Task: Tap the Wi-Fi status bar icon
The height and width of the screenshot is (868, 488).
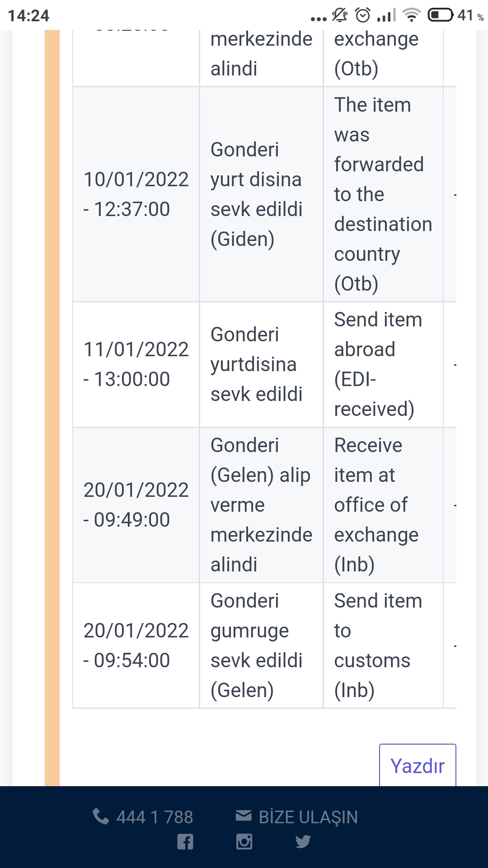Action: pos(411,15)
